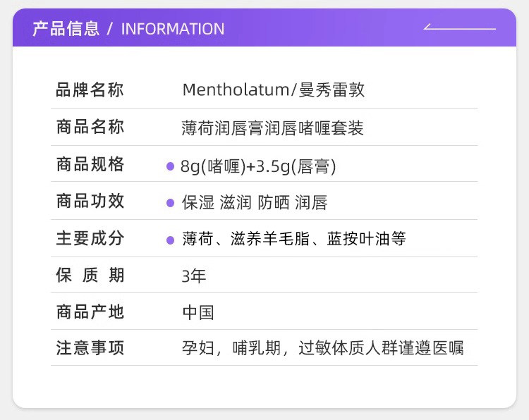The height and width of the screenshot is (420, 529).
Task: Click the purple dot before 保湿 滋润 防晒 润唇
Action: click(x=170, y=204)
